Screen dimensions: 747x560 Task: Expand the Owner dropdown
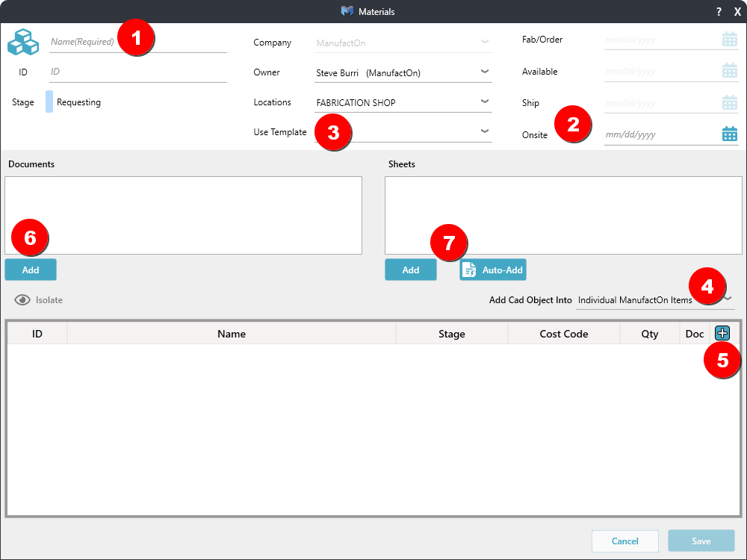pos(485,72)
